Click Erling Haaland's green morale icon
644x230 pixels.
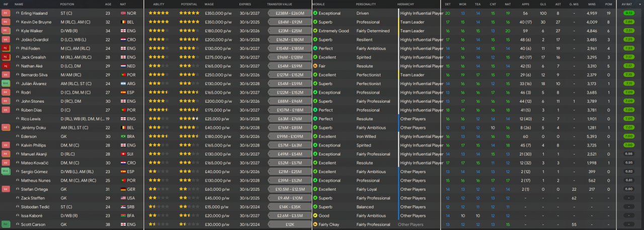315,13
